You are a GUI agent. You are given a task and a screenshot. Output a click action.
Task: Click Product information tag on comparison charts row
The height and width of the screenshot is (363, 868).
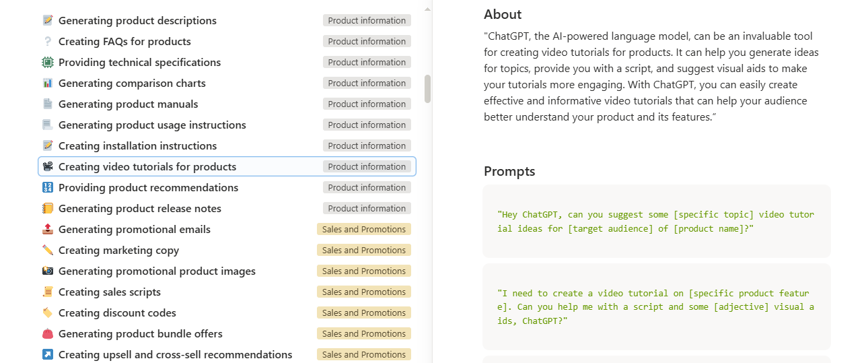click(x=367, y=83)
